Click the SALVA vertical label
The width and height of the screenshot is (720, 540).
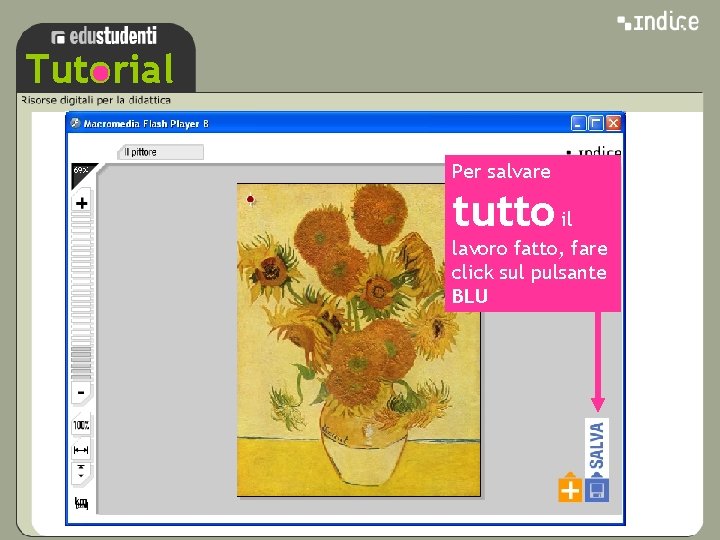(x=596, y=445)
